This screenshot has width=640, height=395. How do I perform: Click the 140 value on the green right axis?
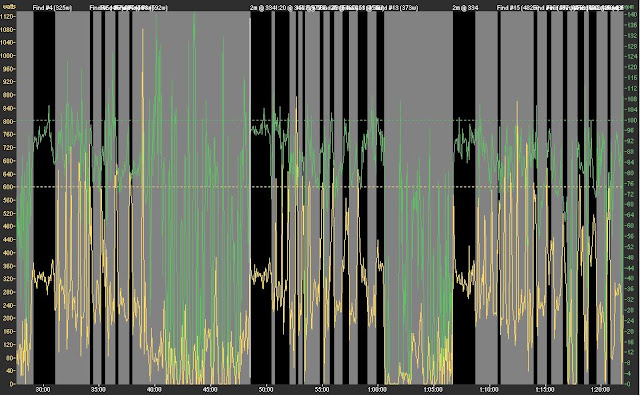coord(632,15)
